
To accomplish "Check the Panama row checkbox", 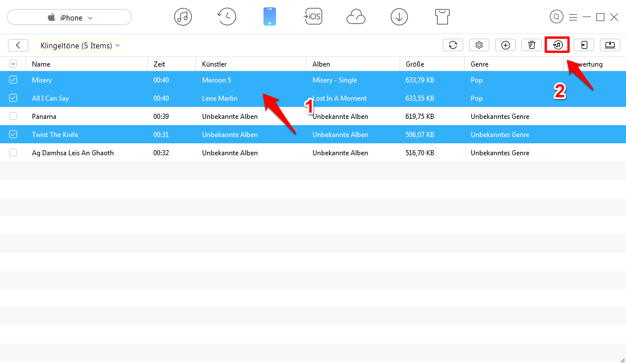I will pos(13,116).
